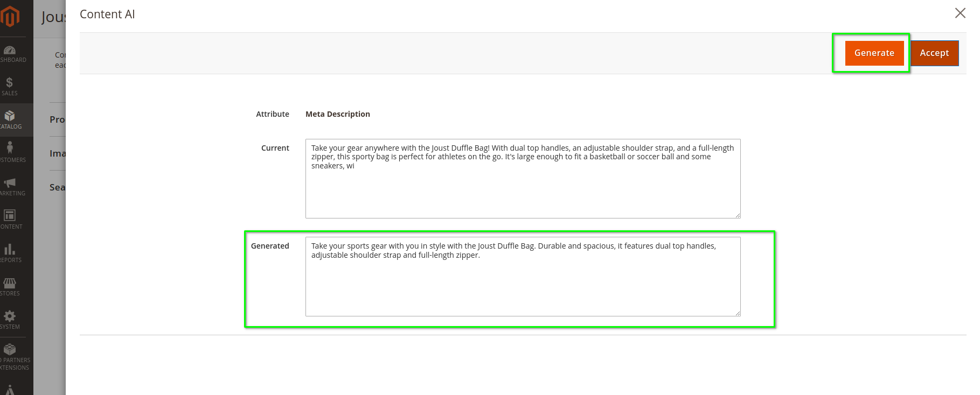Open the Content layout icon
This screenshot has height=395, width=980.
10,215
